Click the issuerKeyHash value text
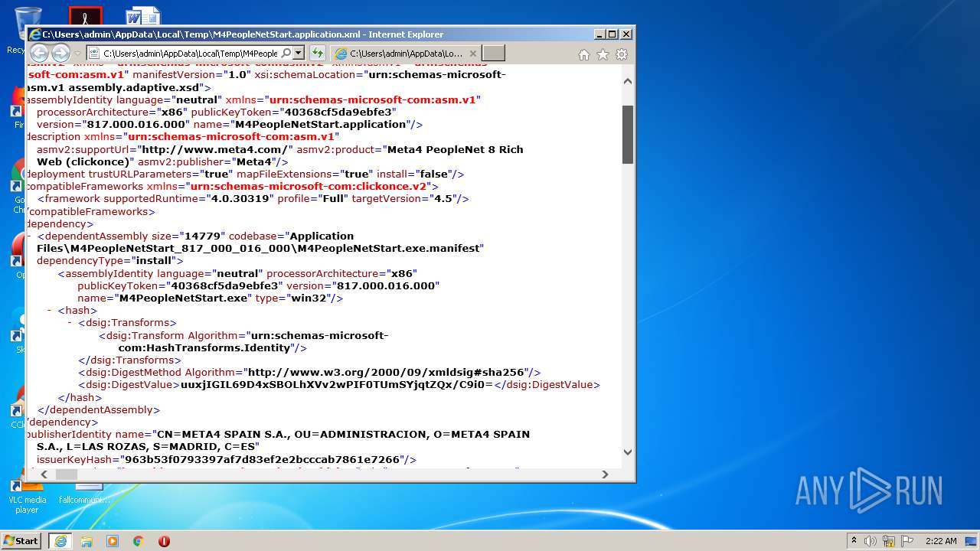The width and height of the screenshot is (980, 551). click(x=262, y=459)
